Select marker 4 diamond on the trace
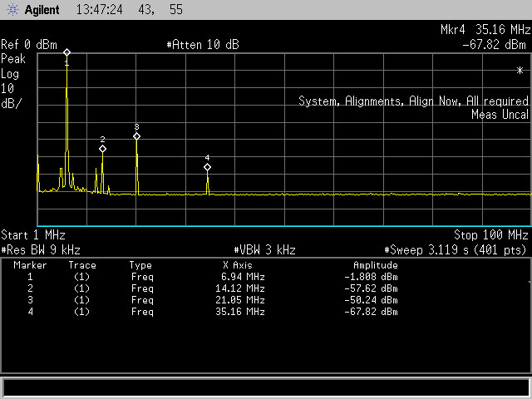Image resolution: width=532 pixels, height=399 pixels. [207, 167]
